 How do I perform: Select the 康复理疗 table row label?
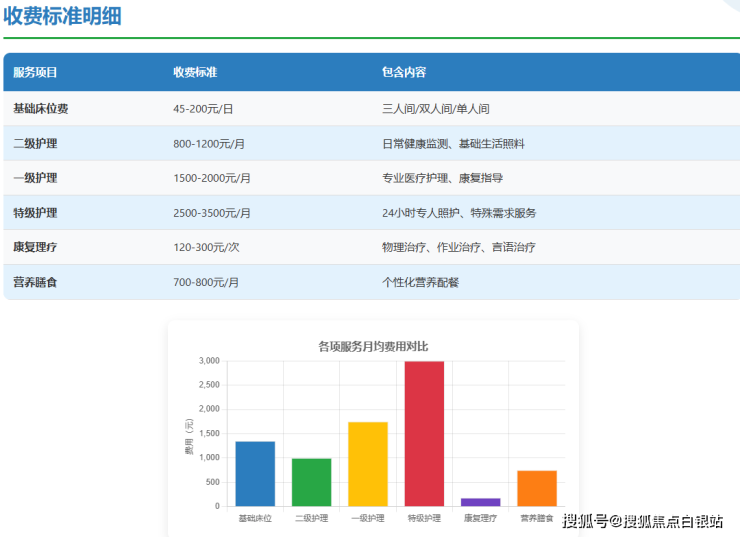point(35,247)
